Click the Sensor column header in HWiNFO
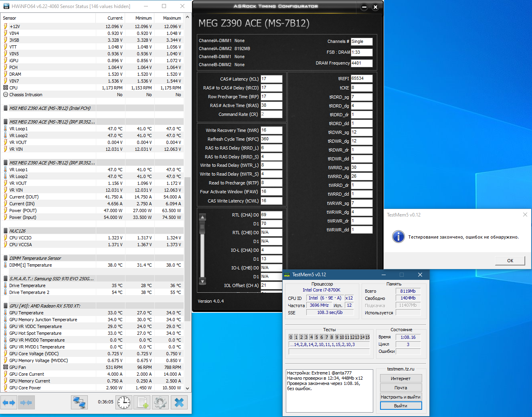The height and width of the screenshot is (417, 532). 48,18
